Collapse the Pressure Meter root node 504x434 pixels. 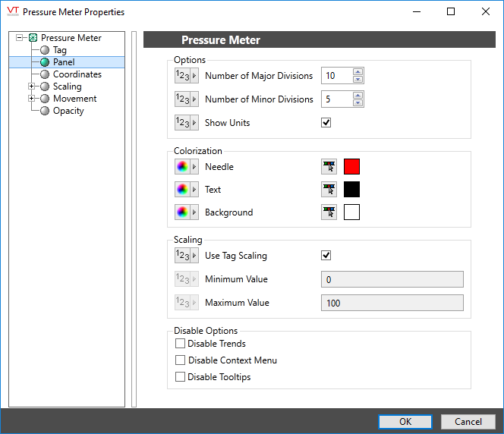point(19,38)
